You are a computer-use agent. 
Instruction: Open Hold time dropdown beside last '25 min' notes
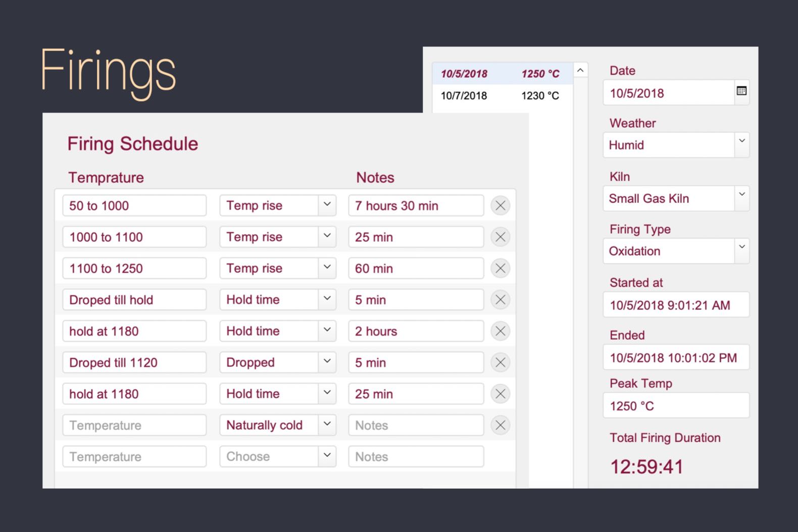click(327, 393)
